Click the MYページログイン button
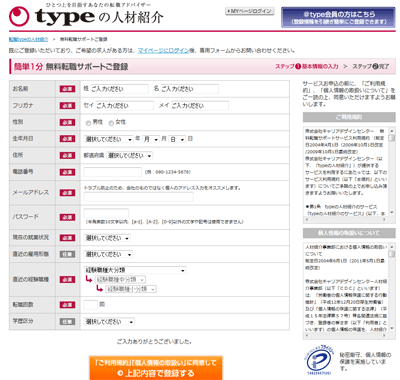The image size is (400, 380). click(x=250, y=11)
